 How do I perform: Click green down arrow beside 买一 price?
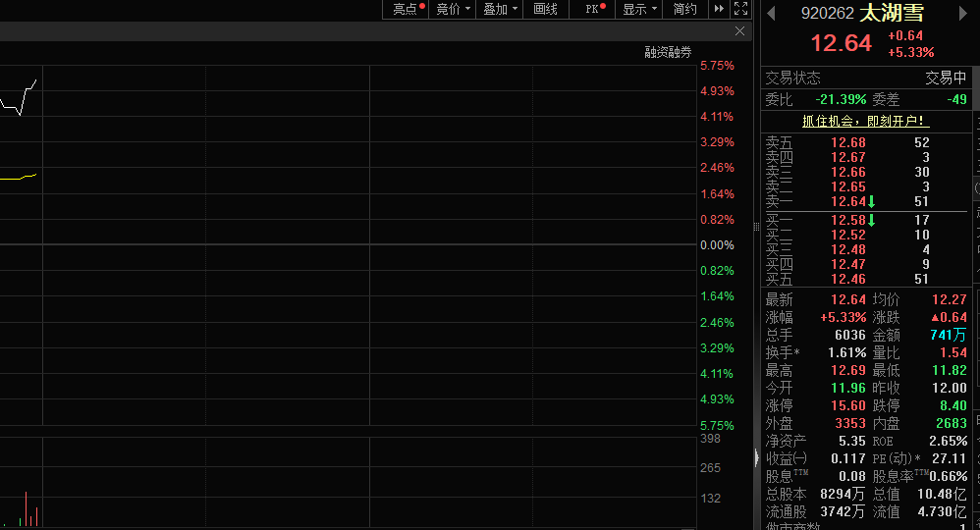[871, 221]
